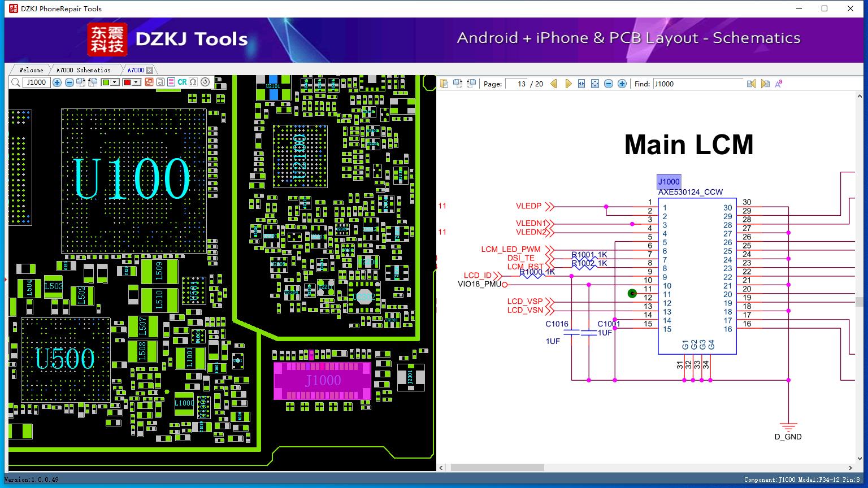This screenshot has width=868, height=488.
Task: Select the A7000 tab
Action: (136, 70)
